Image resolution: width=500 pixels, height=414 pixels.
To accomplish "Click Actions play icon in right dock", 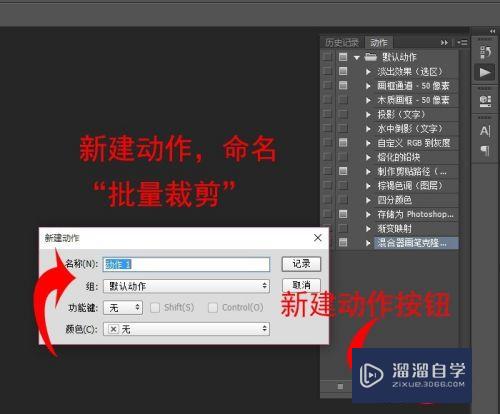I will point(485,72).
